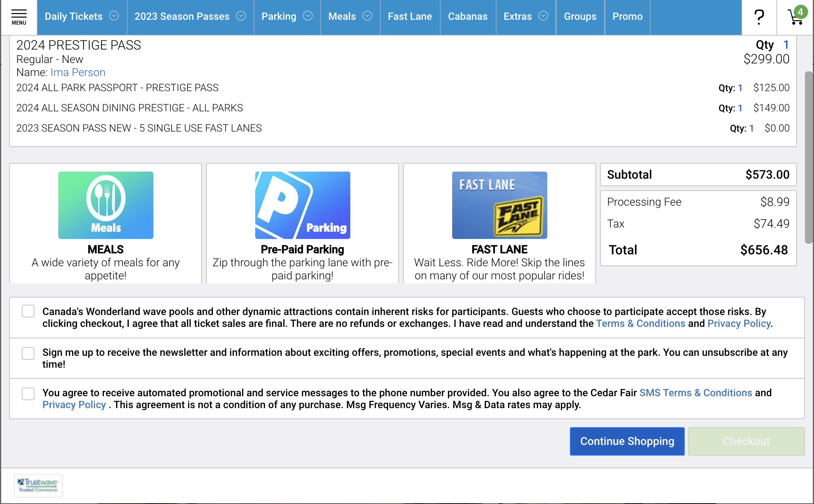Image resolution: width=814 pixels, height=504 pixels.
Task: Click the Regular - New pass type text
Action: click(x=50, y=59)
